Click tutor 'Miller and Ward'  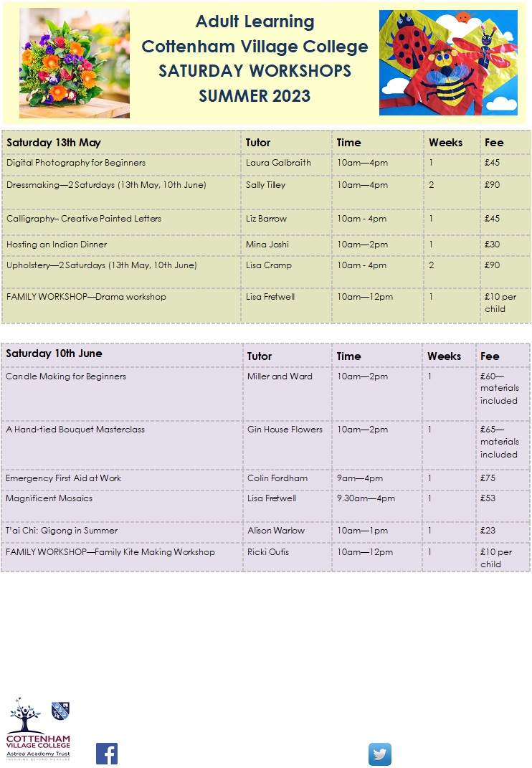(280, 376)
